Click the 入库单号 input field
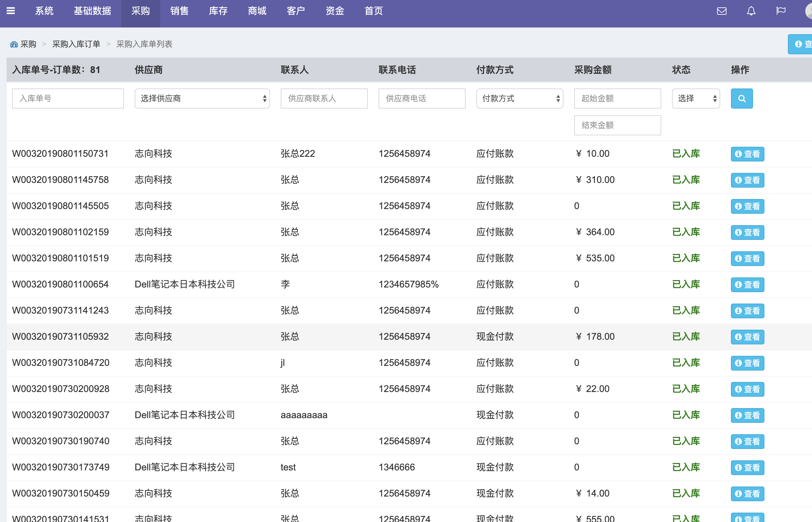This screenshot has height=522, width=812. pos(68,99)
